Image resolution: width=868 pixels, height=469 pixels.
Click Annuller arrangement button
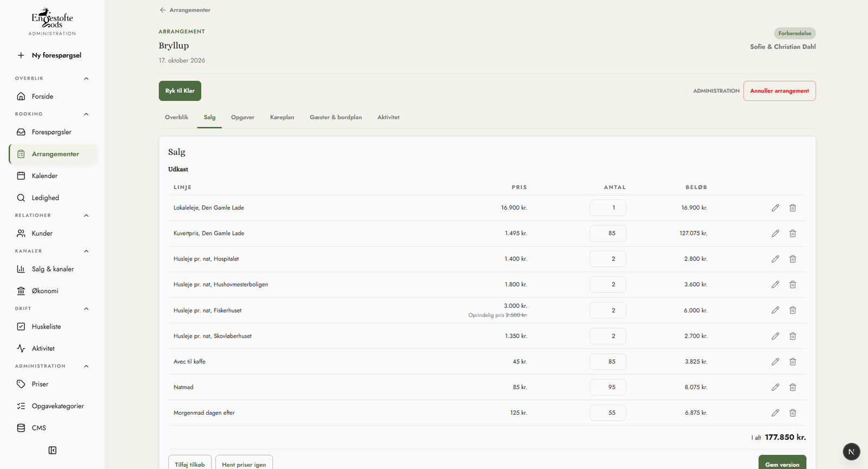tap(780, 91)
